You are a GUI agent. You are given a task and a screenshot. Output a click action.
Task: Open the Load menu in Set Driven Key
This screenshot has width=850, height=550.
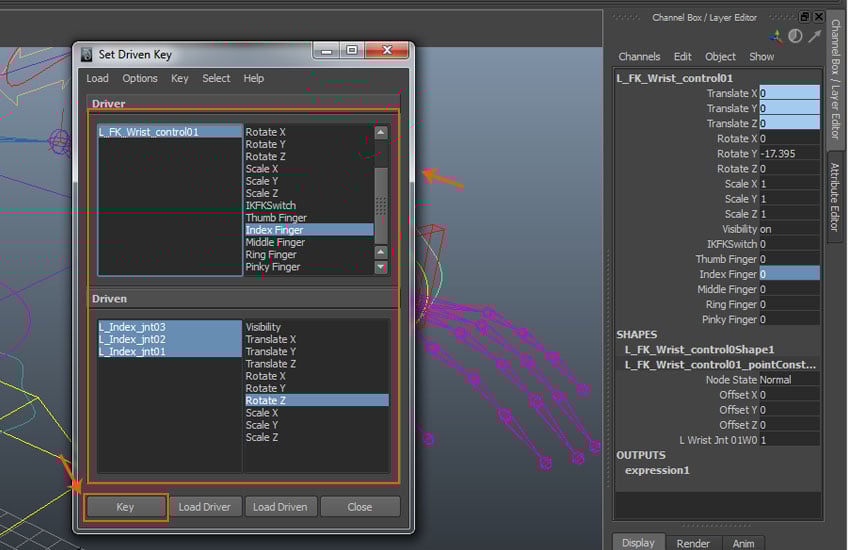[98, 79]
